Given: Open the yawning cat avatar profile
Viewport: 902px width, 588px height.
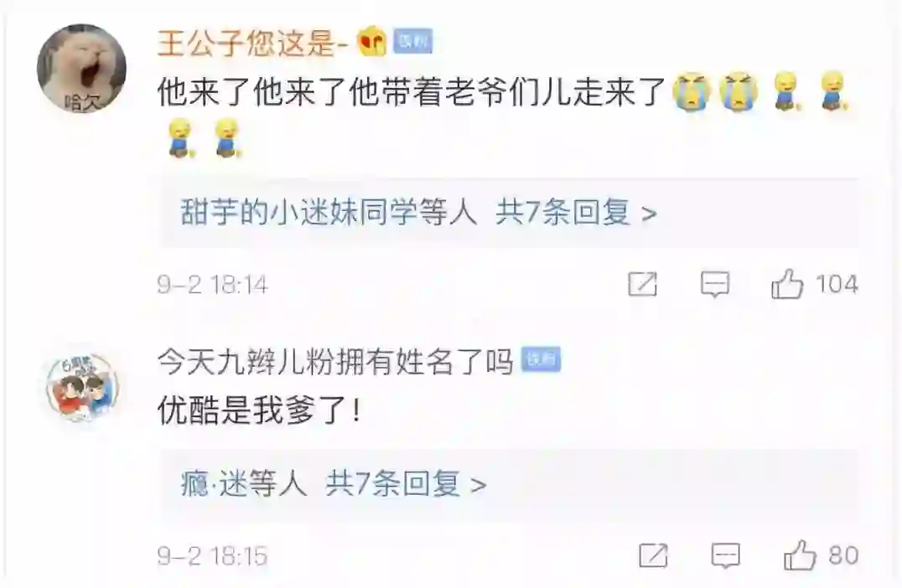Looking at the screenshot, I should (81, 69).
